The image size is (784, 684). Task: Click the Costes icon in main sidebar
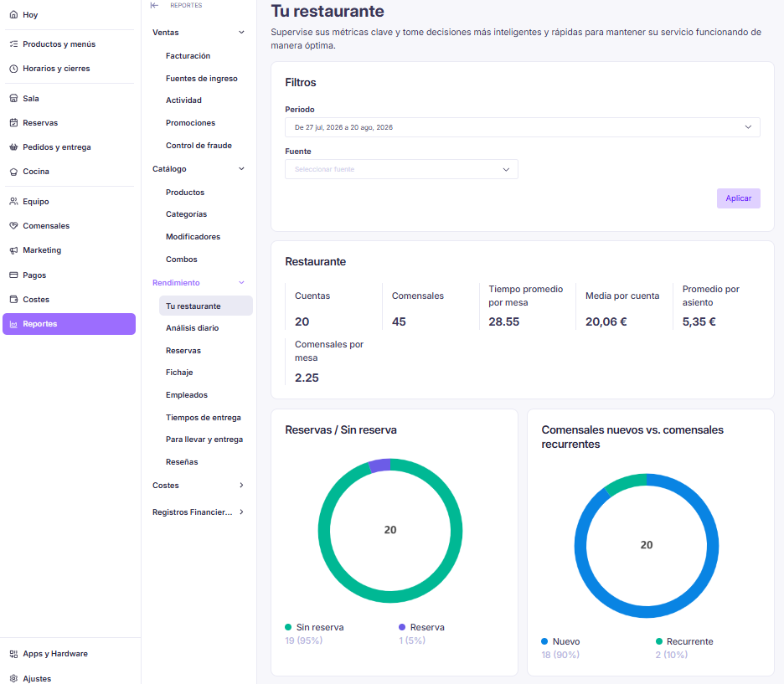pyautogui.click(x=13, y=299)
